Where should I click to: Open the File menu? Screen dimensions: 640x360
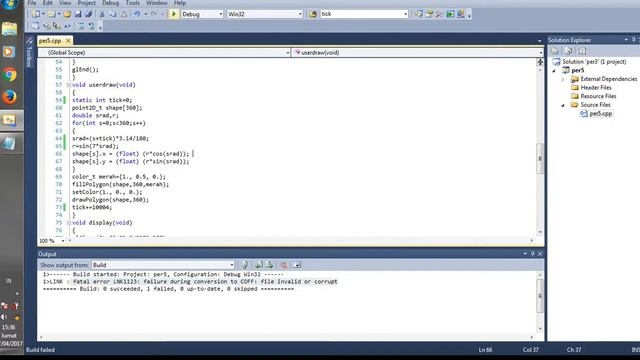click(32, 3)
